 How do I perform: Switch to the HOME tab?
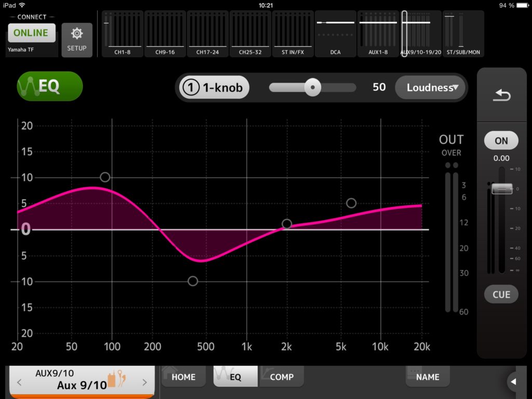tap(183, 377)
